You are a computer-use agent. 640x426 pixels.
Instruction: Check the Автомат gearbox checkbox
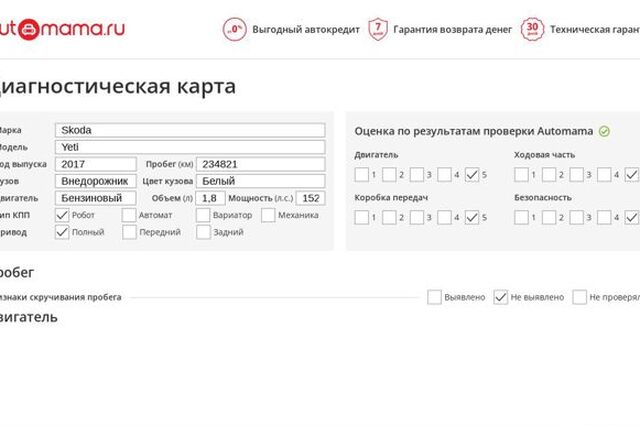point(129,215)
